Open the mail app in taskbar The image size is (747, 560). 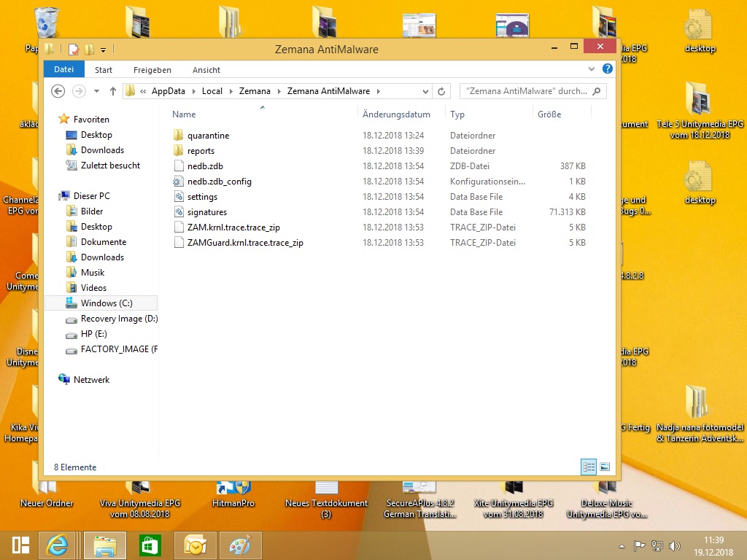[x=196, y=545]
